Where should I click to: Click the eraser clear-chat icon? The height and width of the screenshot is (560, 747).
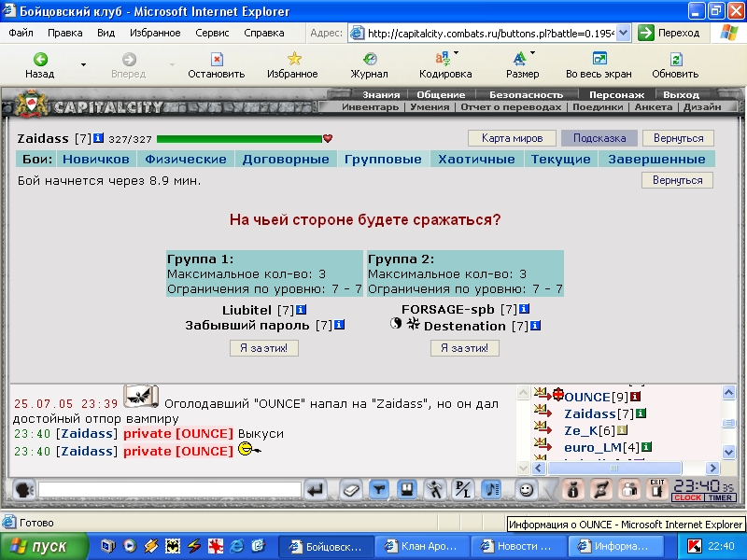351,489
